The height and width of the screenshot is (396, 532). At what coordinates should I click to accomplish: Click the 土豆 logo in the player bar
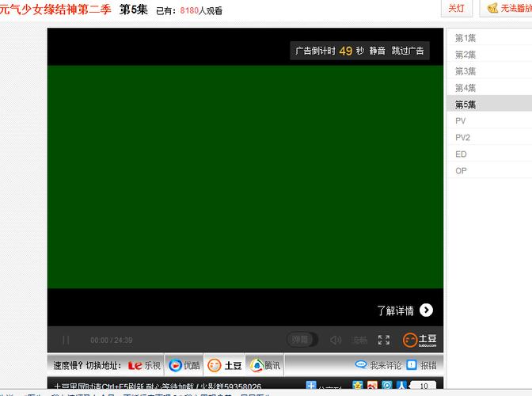coord(420,340)
